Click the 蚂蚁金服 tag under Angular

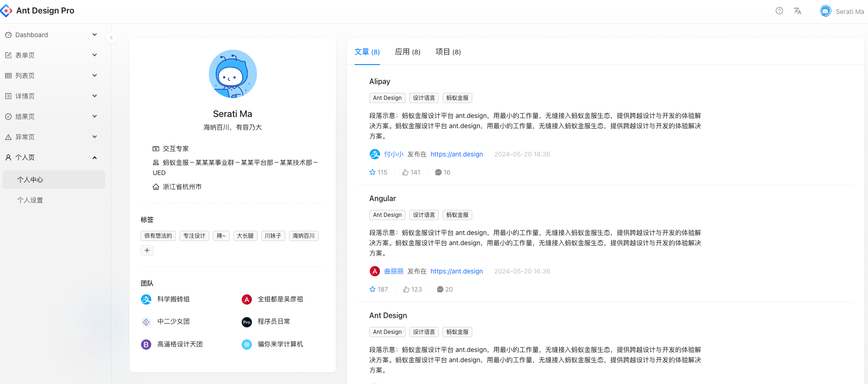click(457, 215)
